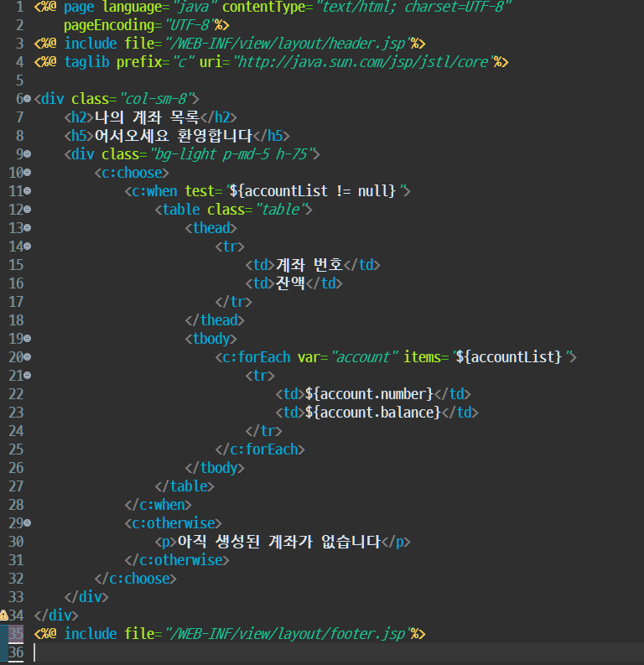The width and height of the screenshot is (644, 665).
Task: Click the closing thead tag
Action: pyautogui.click(x=215, y=320)
